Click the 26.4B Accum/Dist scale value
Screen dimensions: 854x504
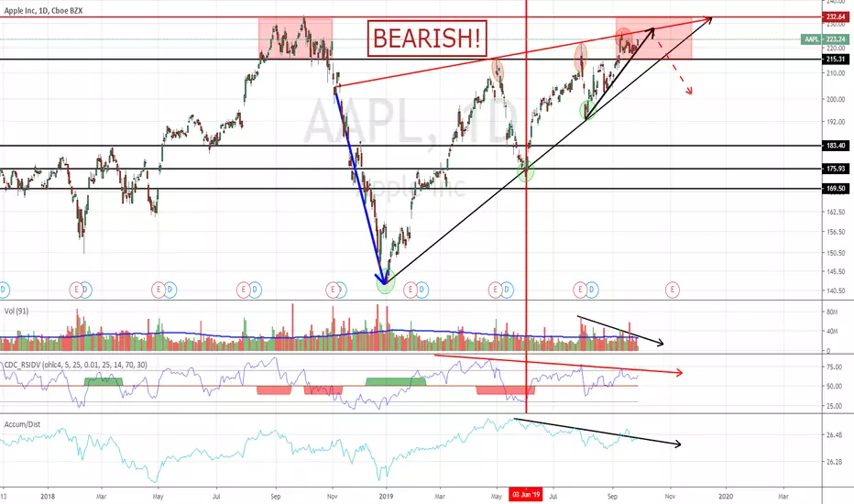[835, 434]
